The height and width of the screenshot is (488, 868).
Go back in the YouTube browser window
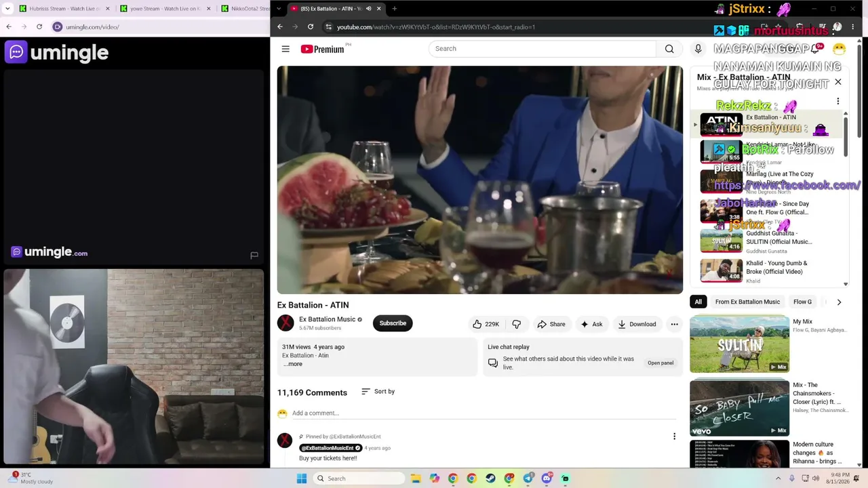point(279,27)
